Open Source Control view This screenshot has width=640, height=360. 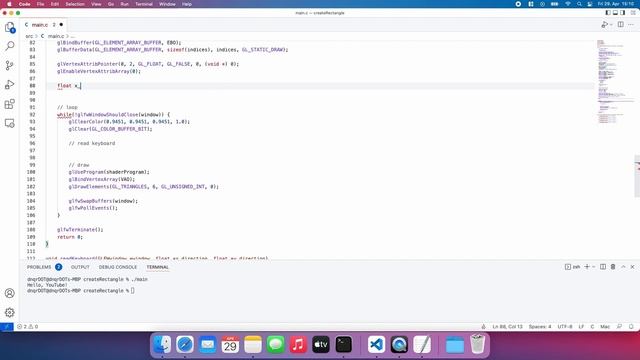click(10, 65)
